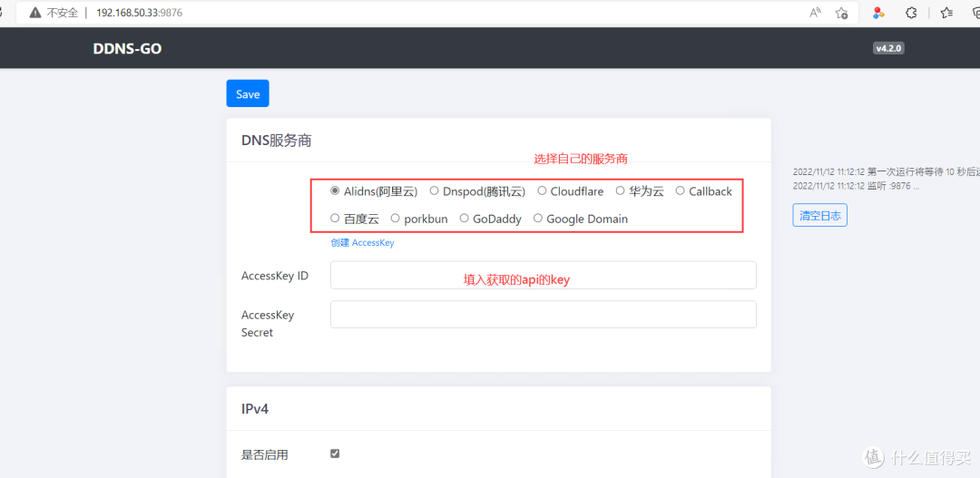
Task: Click the 是否启用 label text
Action: [x=265, y=455]
